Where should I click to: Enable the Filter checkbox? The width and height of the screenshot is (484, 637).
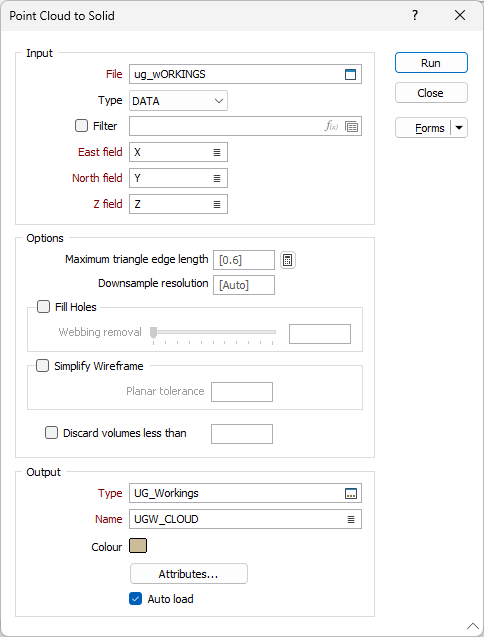coord(81,126)
